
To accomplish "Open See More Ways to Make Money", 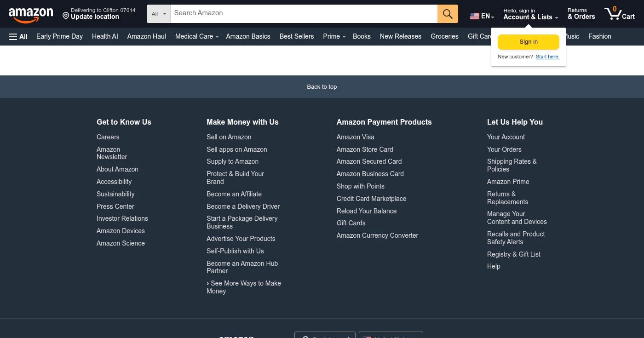I will [x=244, y=287].
